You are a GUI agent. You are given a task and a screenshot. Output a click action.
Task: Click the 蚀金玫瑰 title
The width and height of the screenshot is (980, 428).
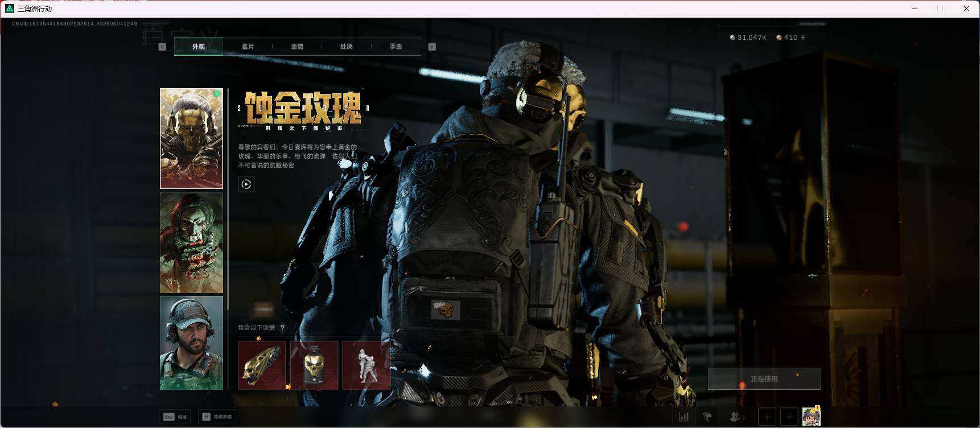pyautogui.click(x=303, y=108)
